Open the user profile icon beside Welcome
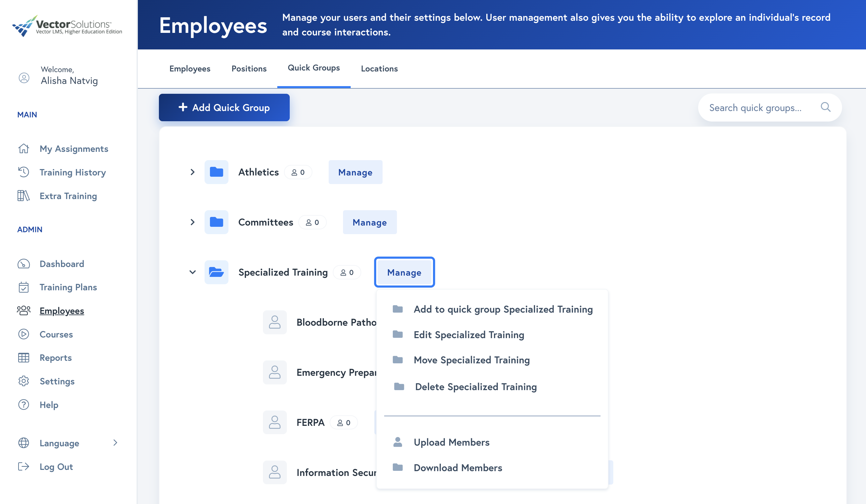 [x=24, y=78]
